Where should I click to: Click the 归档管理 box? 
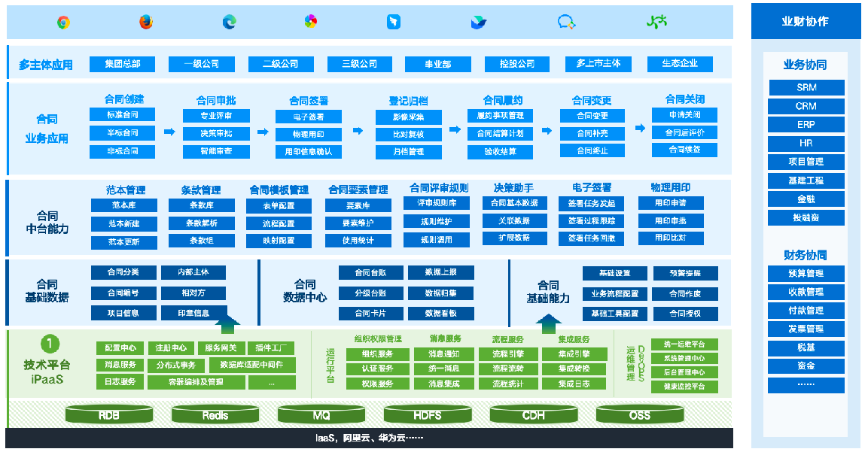coord(409,152)
